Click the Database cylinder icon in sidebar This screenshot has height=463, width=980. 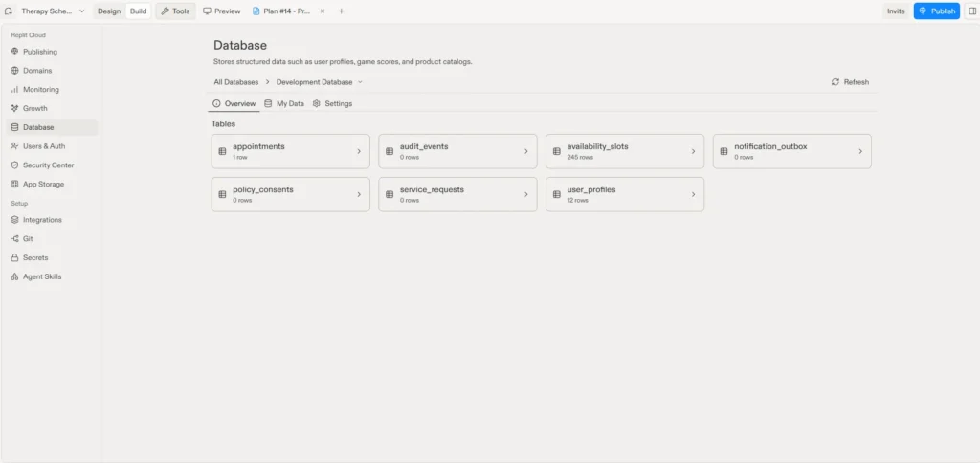point(15,127)
